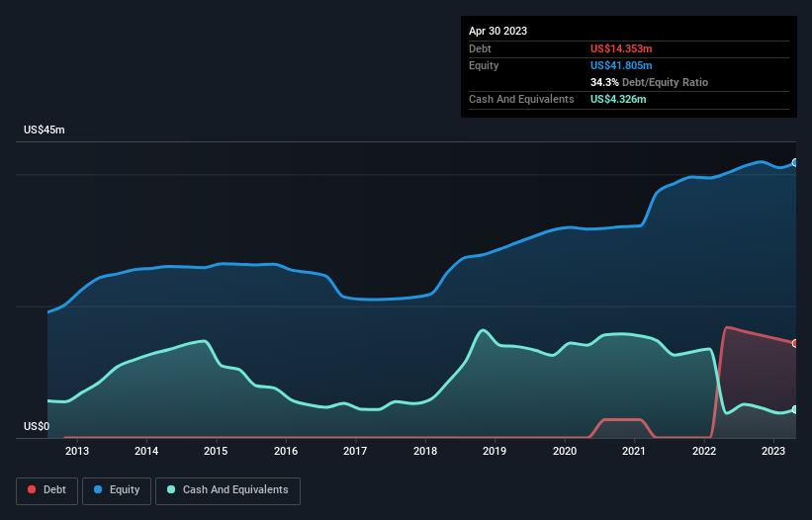Click the Equity row label in tooltip
812x520 pixels.
[x=484, y=65]
